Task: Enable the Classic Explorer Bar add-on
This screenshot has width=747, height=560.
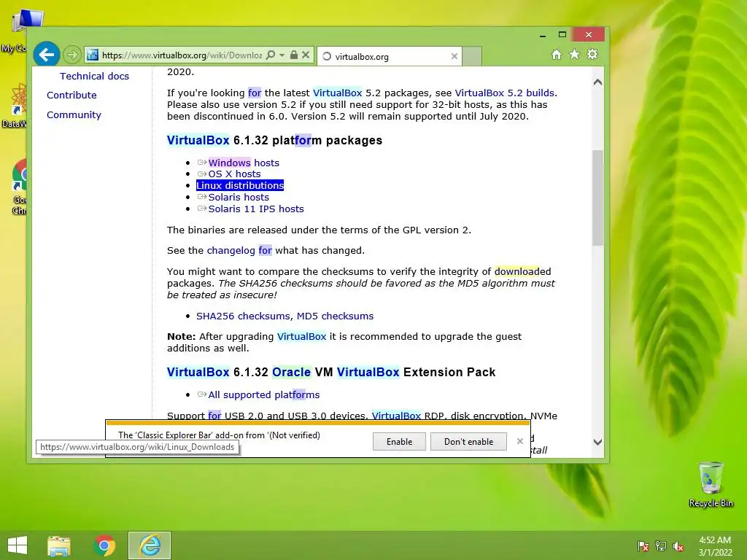Action: [x=399, y=441]
